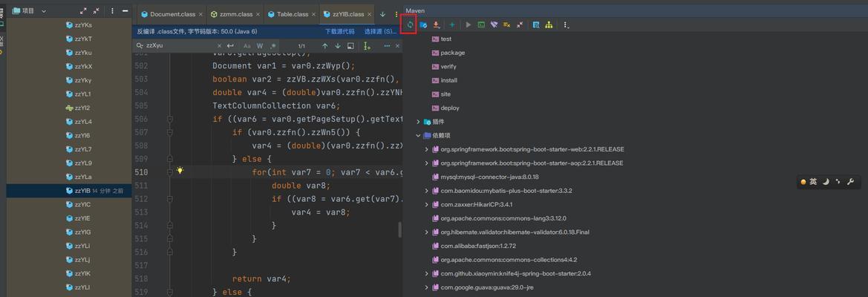Close the Document.class tab
868x297 pixels.
click(x=200, y=14)
